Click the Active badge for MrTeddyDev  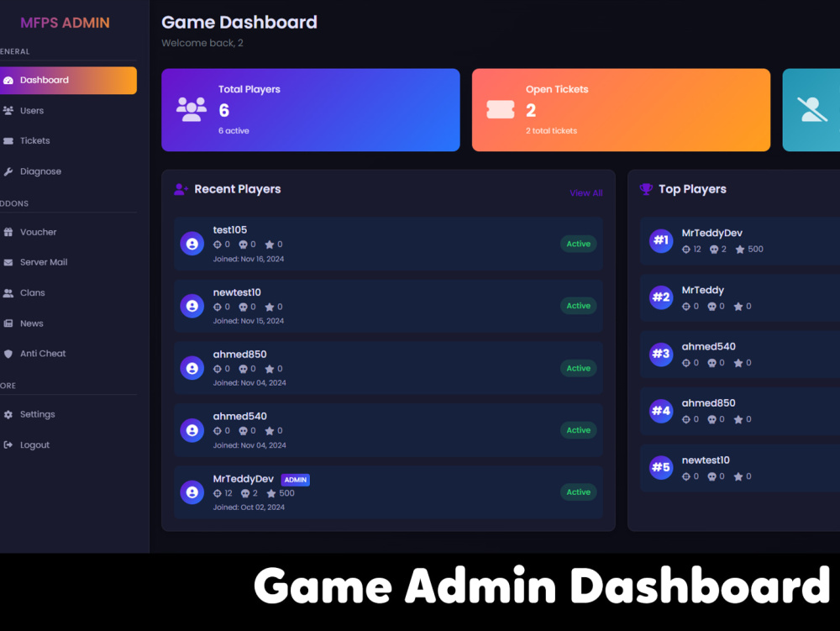point(579,492)
